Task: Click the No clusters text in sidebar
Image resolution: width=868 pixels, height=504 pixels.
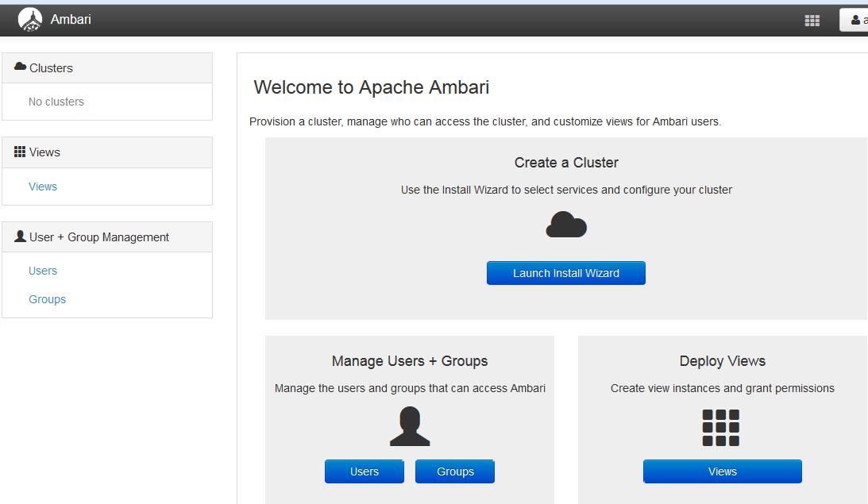Action: click(x=56, y=102)
